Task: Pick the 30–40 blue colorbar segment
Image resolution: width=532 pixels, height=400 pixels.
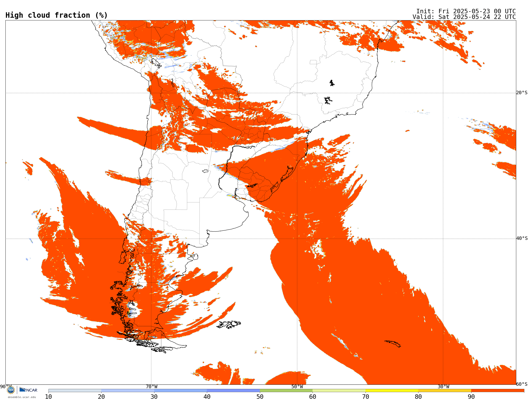Action: (181, 391)
